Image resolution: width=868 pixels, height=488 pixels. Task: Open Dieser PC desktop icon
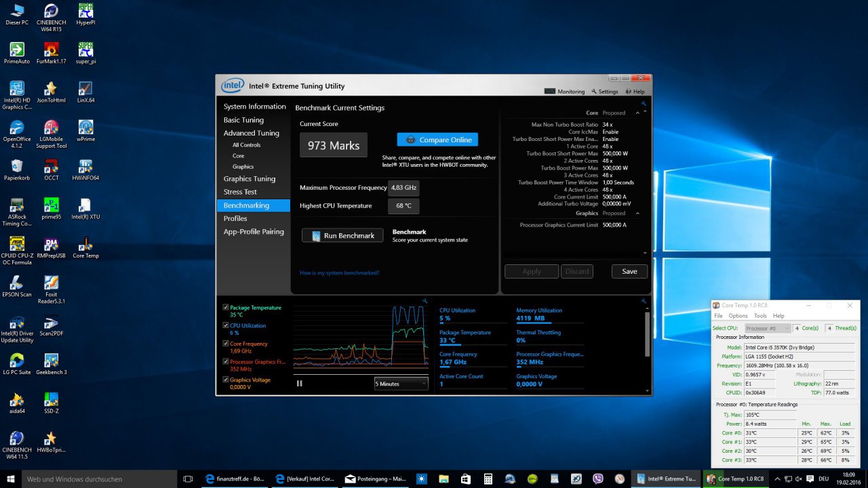pyautogui.click(x=17, y=14)
